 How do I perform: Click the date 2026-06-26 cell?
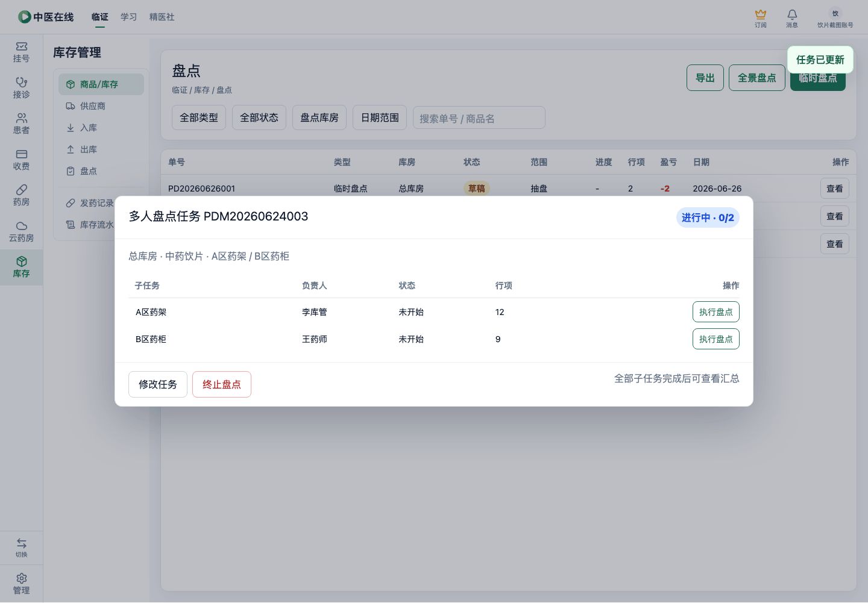click(x=717, y=189)
